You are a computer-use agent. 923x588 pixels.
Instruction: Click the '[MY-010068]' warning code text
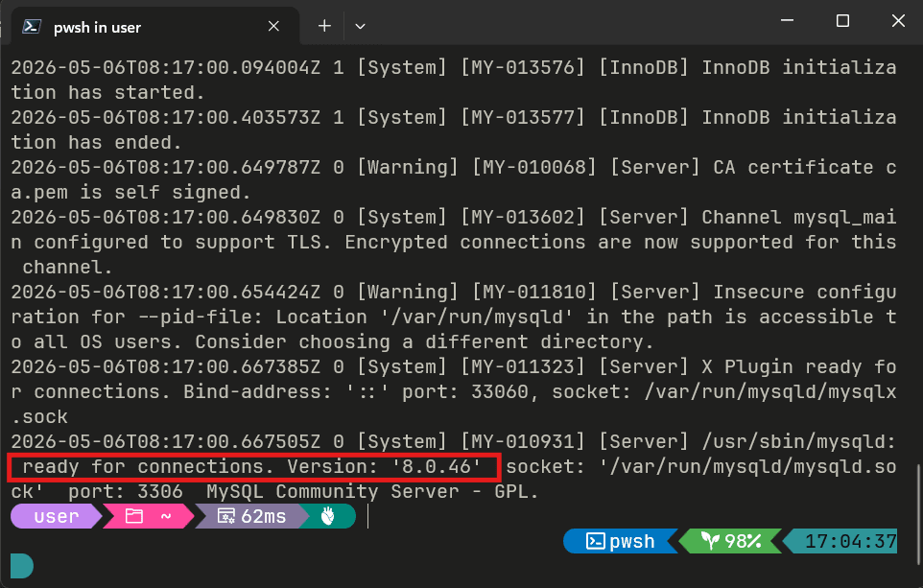(533, 167)
